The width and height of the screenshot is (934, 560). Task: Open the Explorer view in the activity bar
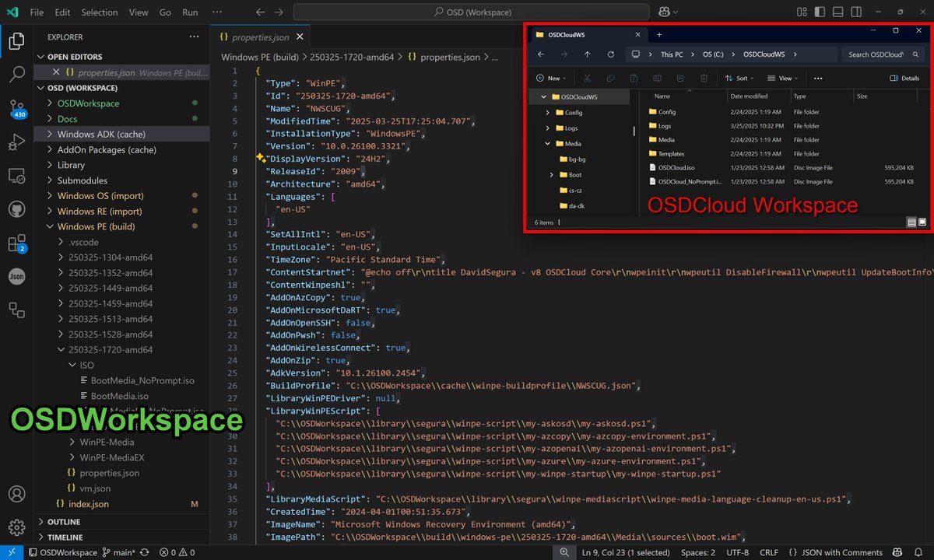16,41
